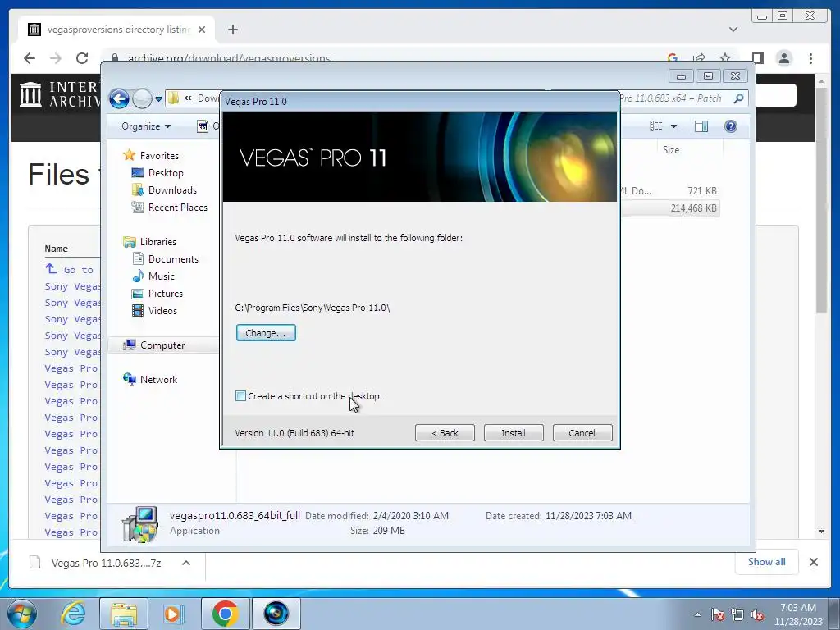Click the Chrome page vertical scrollbar
This screenshot has height=630, width=840.
tap(821, 199)
